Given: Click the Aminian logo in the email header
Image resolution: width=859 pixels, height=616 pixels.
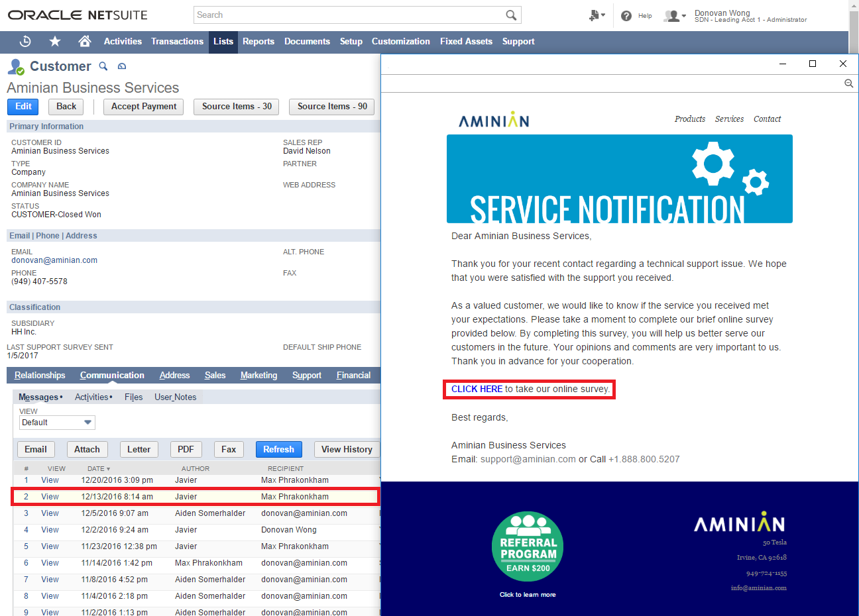Looking at the screenshot, I should (x=494, y=120).
